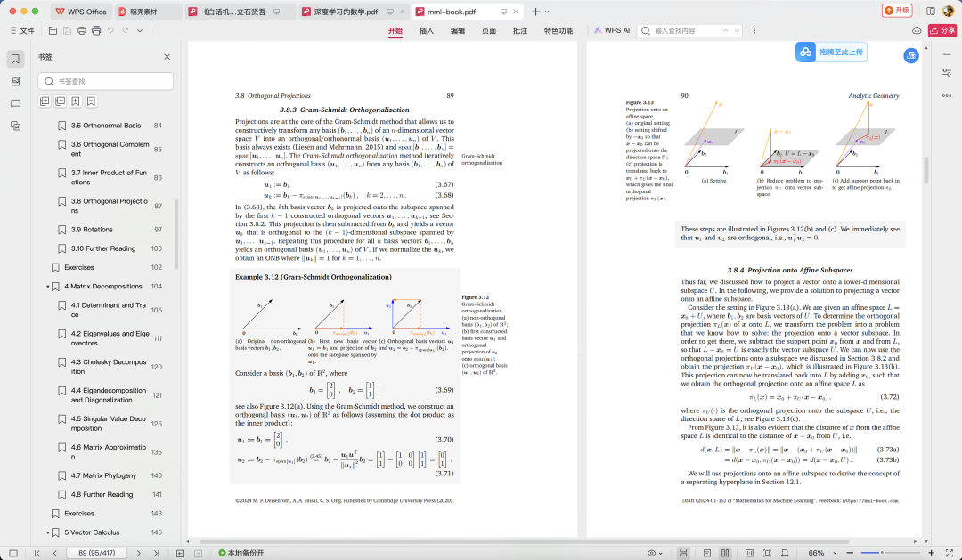Image resolution: width=962 pixels, height=560 pixels.
Task: Switch to the WPS Office home tab
Action: (x=80, y=12)
